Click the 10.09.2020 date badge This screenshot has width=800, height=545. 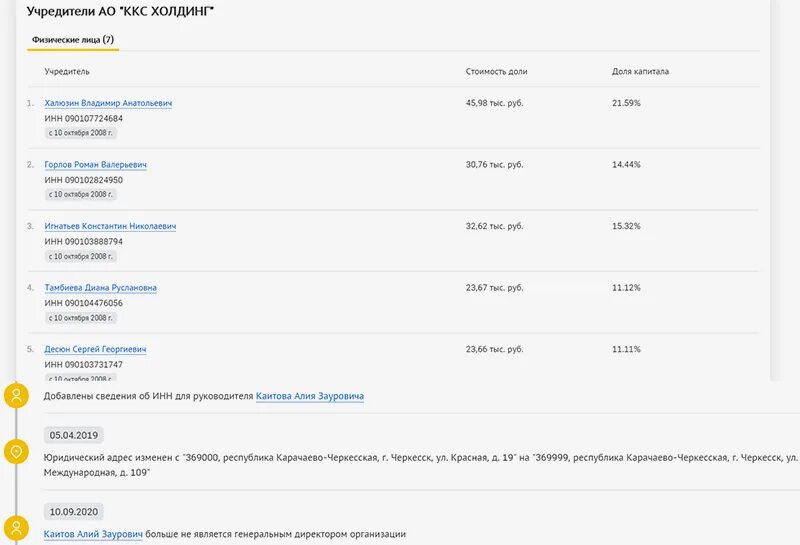[73, 511]
